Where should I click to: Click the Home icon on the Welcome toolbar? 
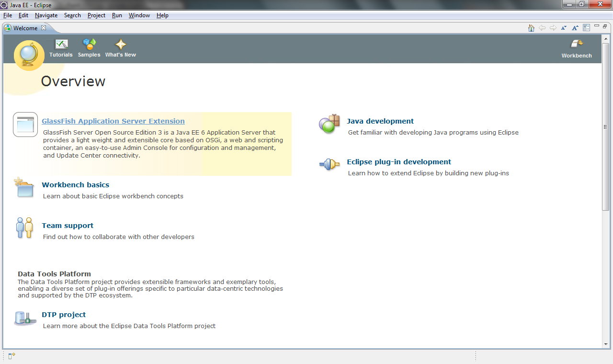pyautogui.click(x=531, y=28)
